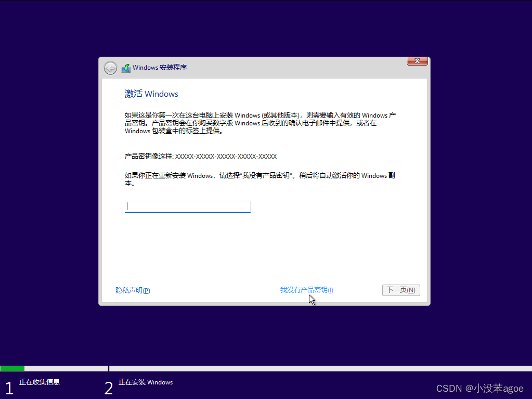Click the 下一页(N) next button
532x399 pixels.
point(401,290)
